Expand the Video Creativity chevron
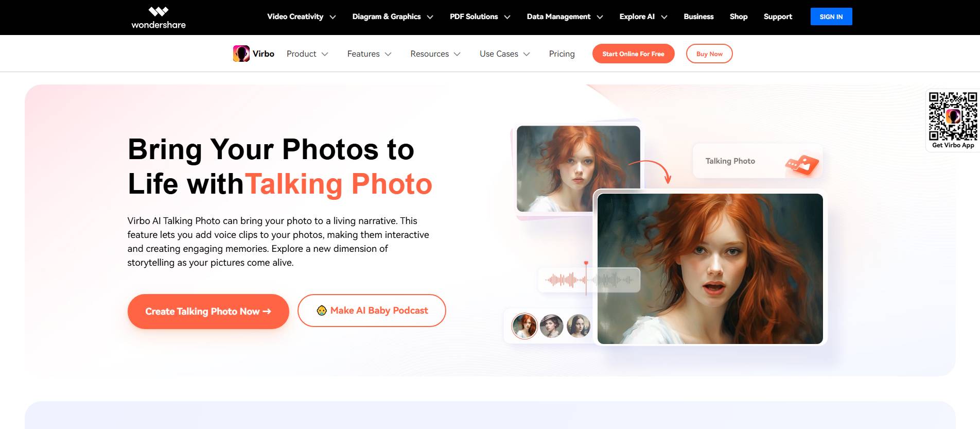This screenshot has height=429, width=980. click(333, 17)
